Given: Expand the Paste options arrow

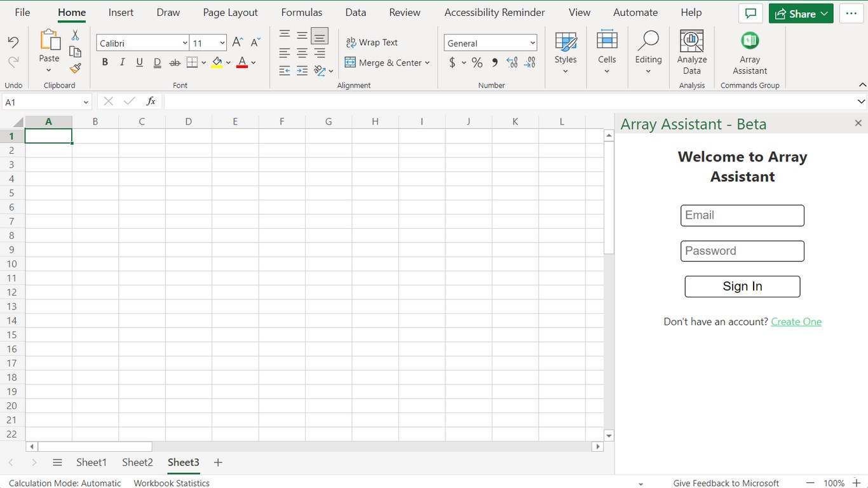Looking at the screenshot, I should (x=49, y=71).
